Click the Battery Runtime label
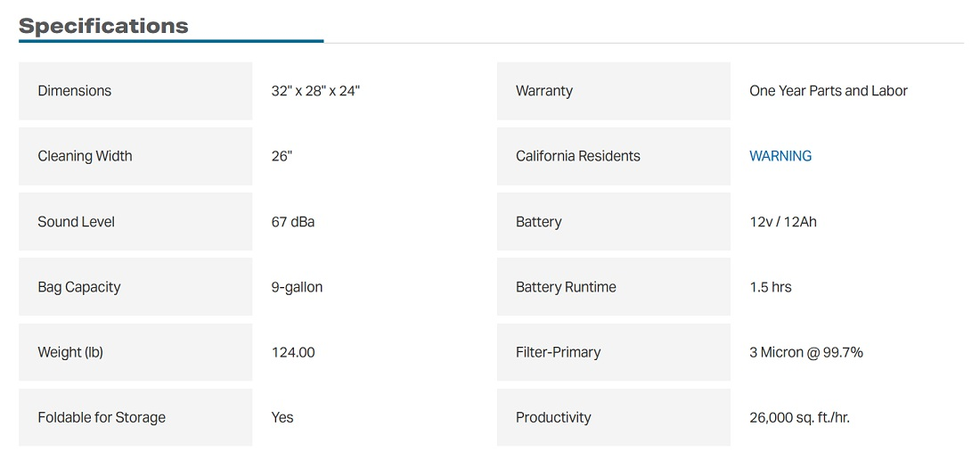The image size is (980, 468). click(x=566, y=287)
